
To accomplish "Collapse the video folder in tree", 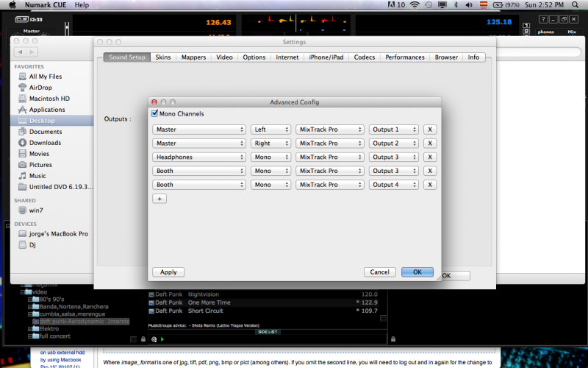I will (24, 291).
